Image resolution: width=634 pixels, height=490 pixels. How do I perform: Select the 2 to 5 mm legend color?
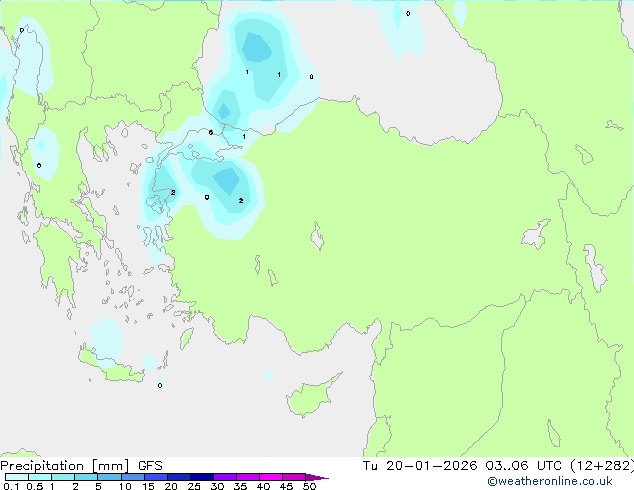tap(86, 477)
